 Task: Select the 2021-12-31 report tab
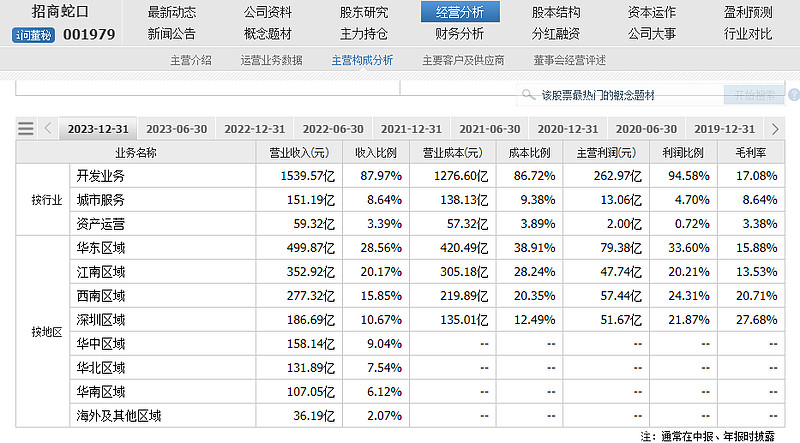click(x=411, y=129)
